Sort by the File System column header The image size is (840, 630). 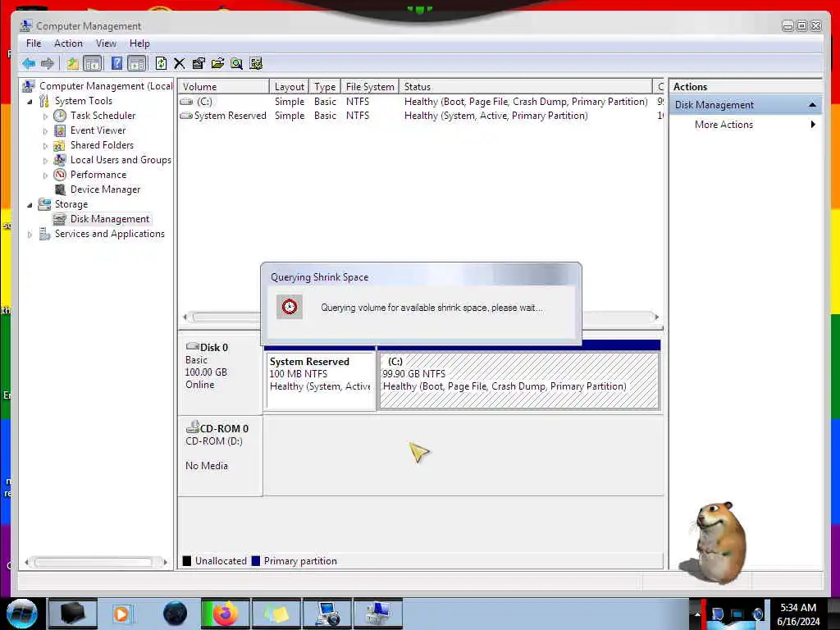(370, 86)
